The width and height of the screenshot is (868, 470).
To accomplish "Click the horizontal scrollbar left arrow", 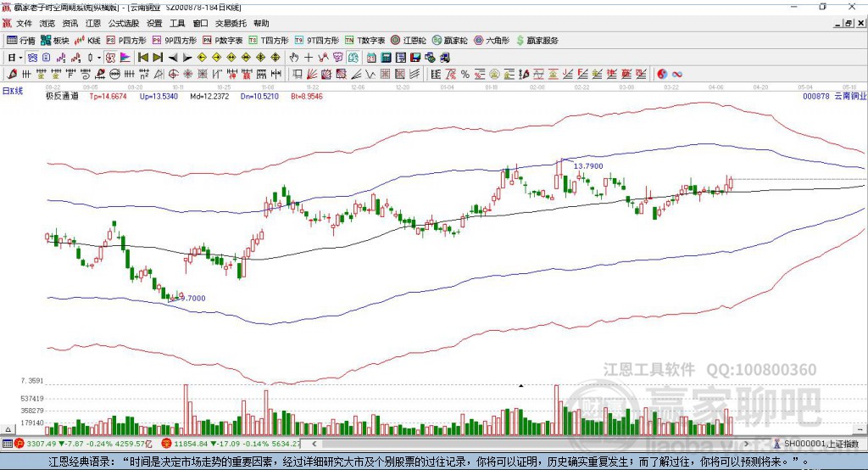I will [314, 444].
